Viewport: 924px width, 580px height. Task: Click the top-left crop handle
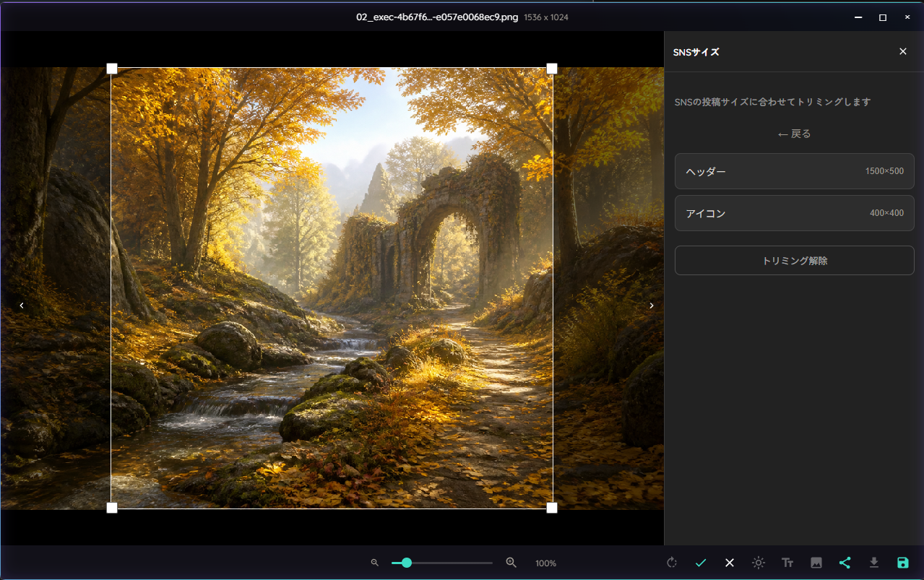point(112,69)
